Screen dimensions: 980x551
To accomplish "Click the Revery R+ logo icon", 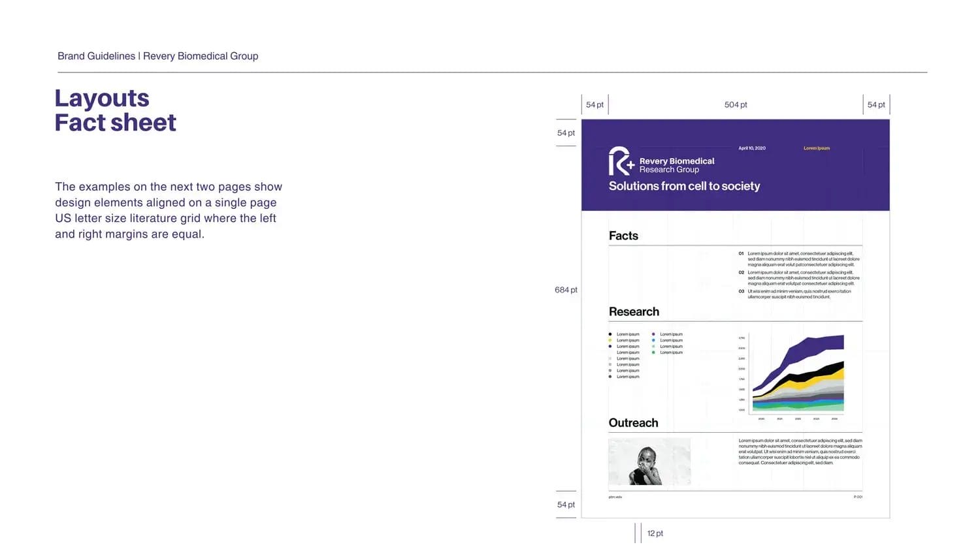I will 620,161.
